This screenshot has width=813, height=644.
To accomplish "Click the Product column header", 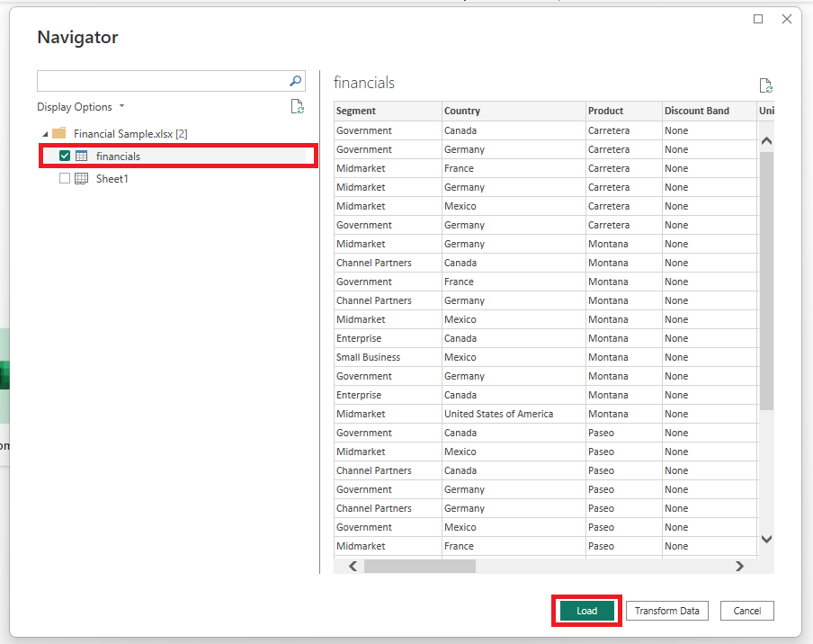I will click(x=624, y=111).
